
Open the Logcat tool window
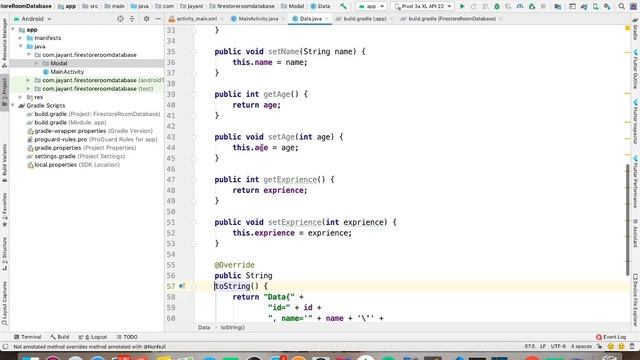click(93, 337)
